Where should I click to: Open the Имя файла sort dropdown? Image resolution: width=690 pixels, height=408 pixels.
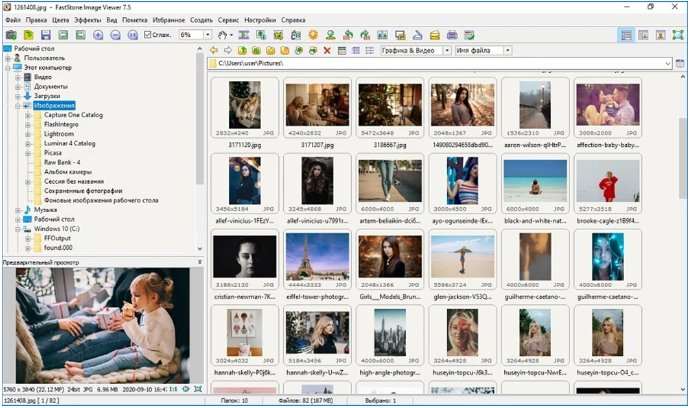coord(506,50)
